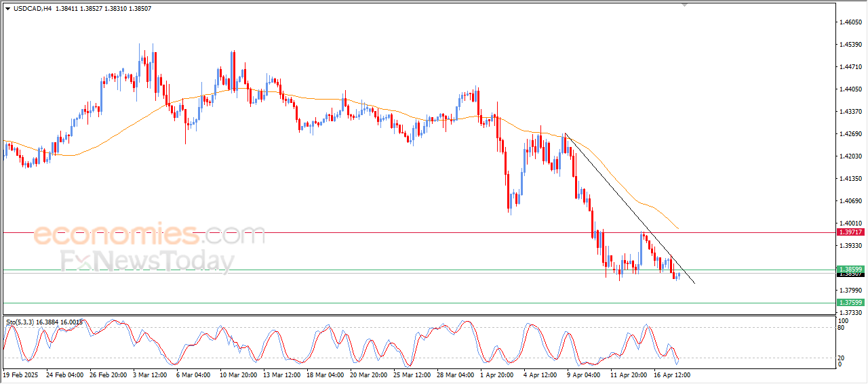Click time axis label 25 Mar 12:00
Screen dimensions: 868x384
412,375
